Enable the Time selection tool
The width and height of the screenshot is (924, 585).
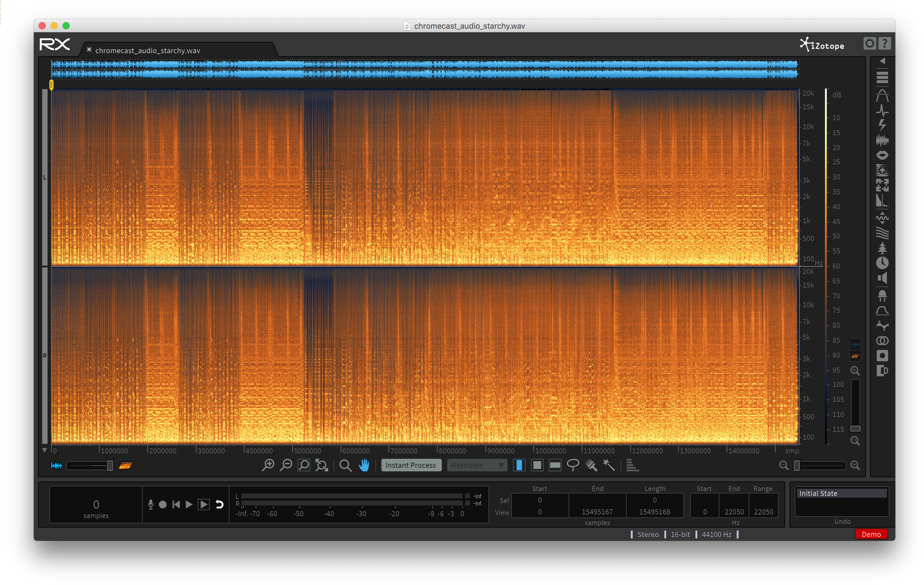519,465
